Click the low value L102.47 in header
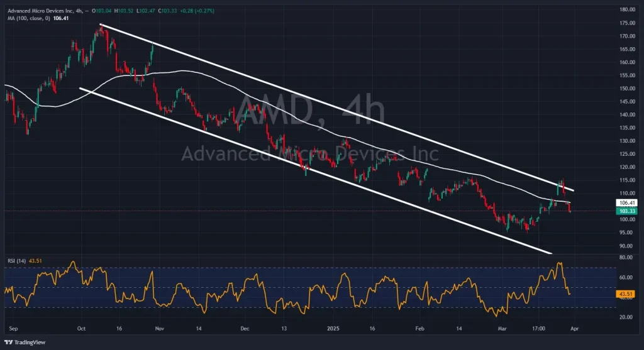 pyautogui.click(x=145, y=11)
